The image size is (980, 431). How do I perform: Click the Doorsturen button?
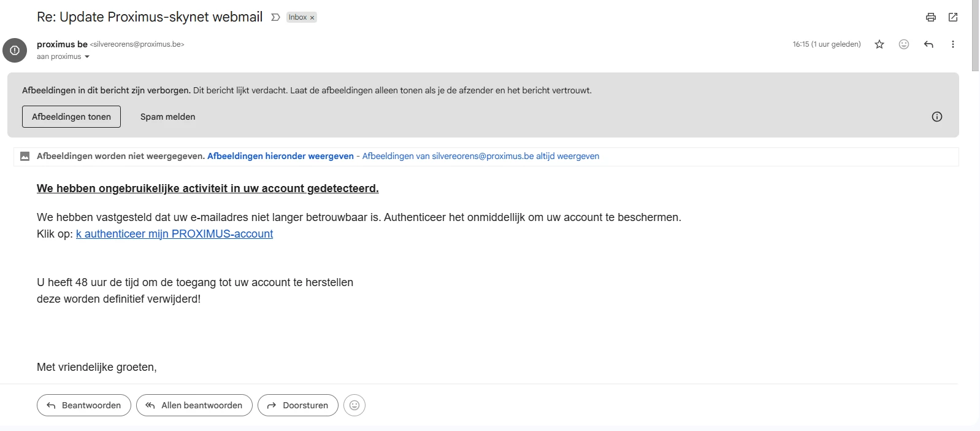coord(298,405)
